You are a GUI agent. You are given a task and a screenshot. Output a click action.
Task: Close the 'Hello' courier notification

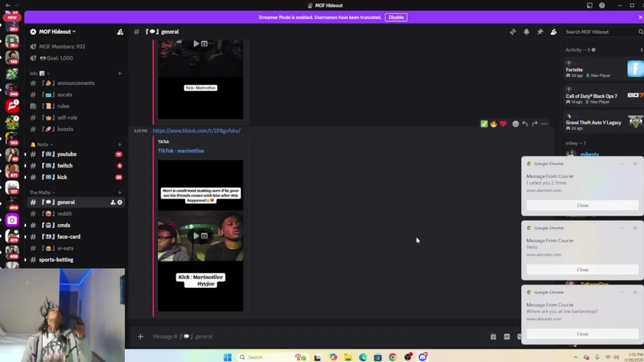pyautogui.click(x=582, y=269)
